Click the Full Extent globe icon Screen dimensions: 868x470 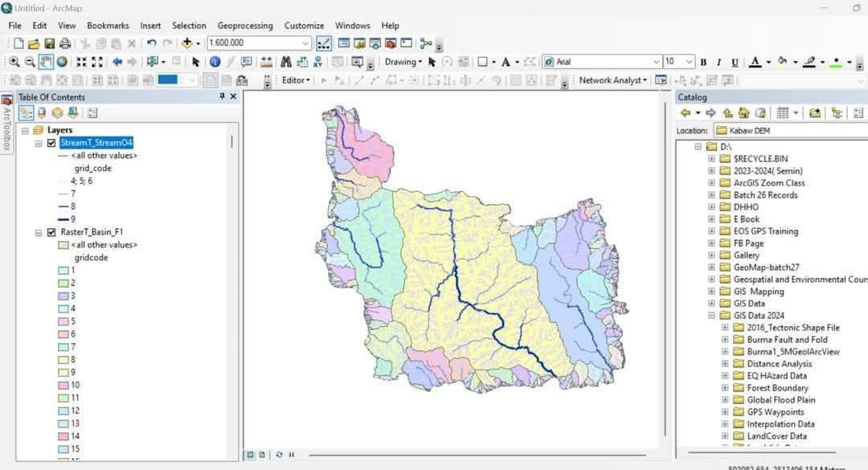tap(62, 62)
